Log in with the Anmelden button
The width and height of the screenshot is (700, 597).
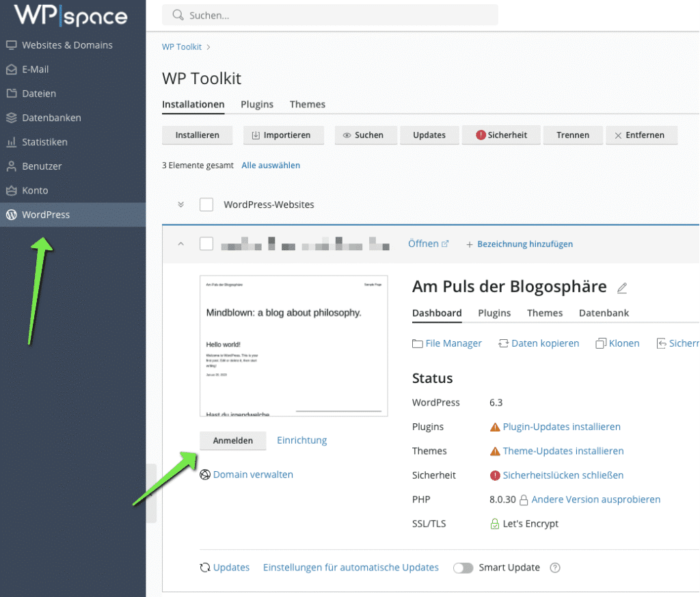click(x=233, y=440)
